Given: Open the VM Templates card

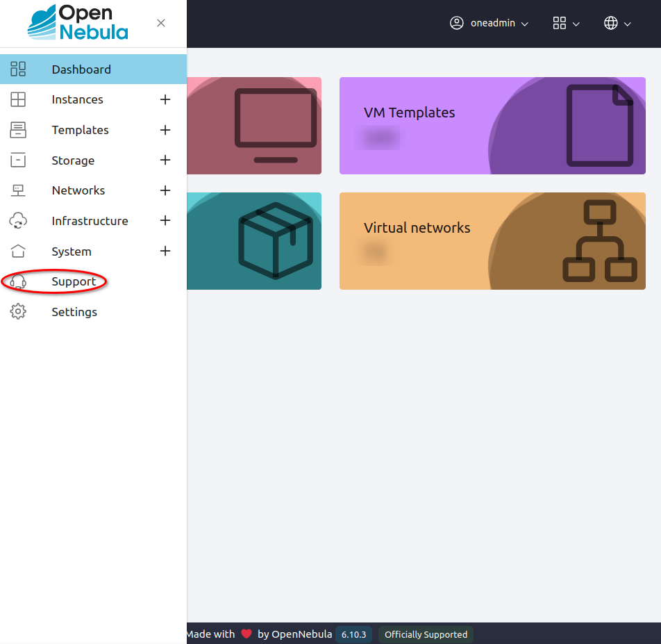Looking at the screenshot, I should click(x=492, y=126).
